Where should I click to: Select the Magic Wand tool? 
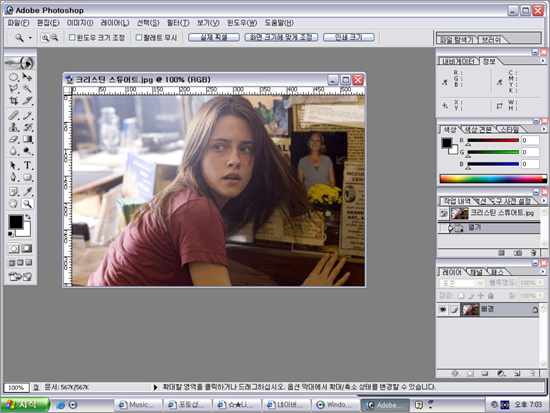click(x=27, y=88)
